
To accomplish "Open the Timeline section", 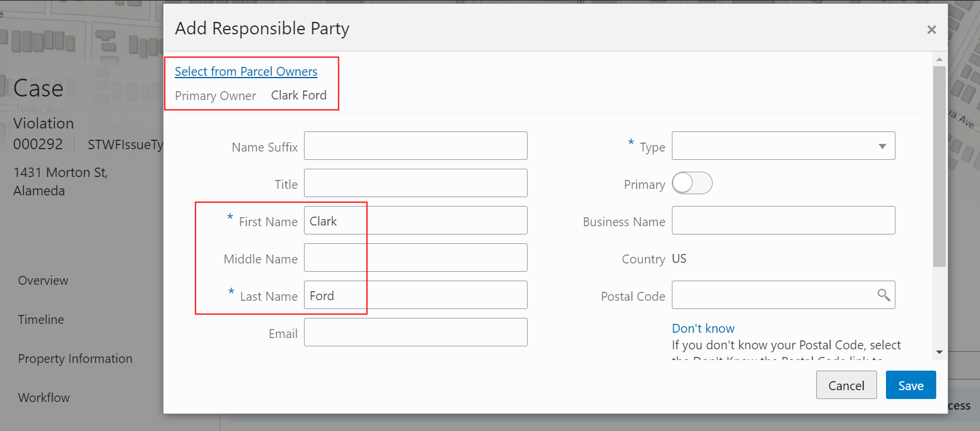I will pos(41,320).
